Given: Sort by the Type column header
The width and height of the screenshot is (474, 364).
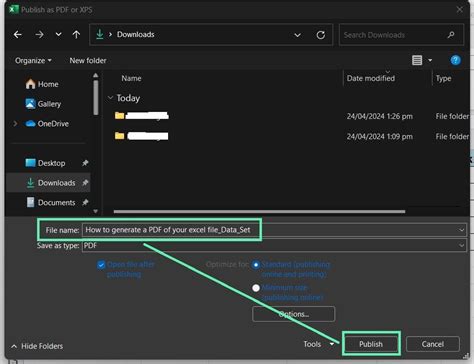Looking at the screenshot, I should (x=443, y=78).
